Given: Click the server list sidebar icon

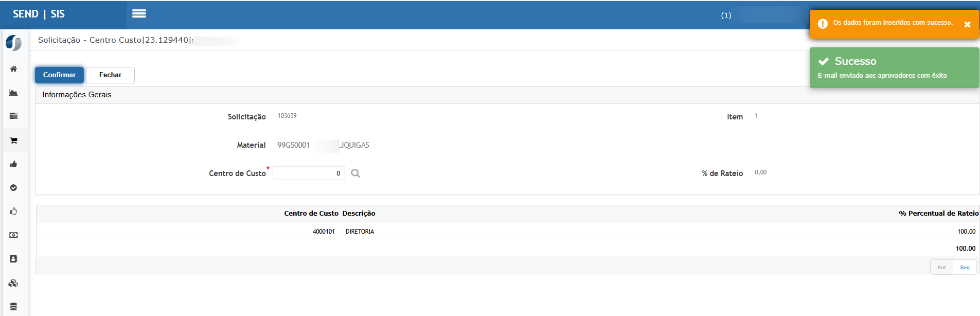Looking at the screenshot, I should (14, 116).
